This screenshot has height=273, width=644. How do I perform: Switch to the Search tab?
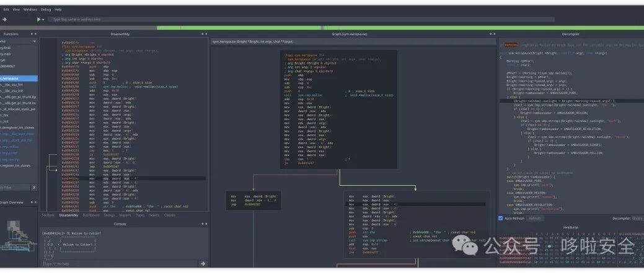click(x=154, y=215)
